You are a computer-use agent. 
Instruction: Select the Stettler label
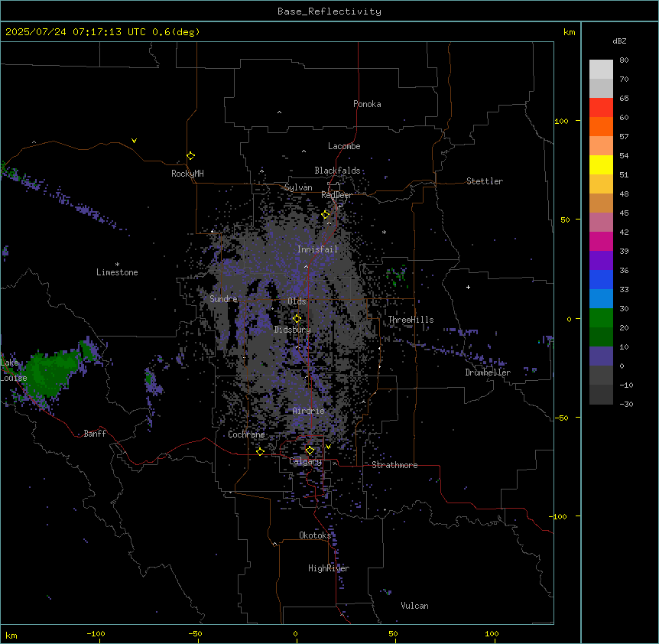click(x=485, y=181)
